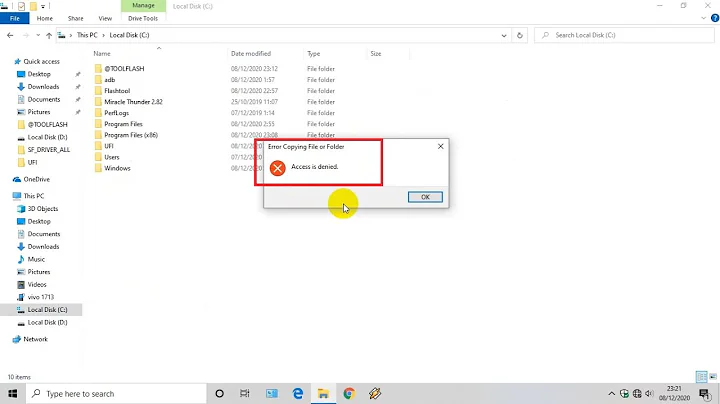
Task: Open Quick access in the sidebar
Action: pyautogui.click(x=41, y=62)
